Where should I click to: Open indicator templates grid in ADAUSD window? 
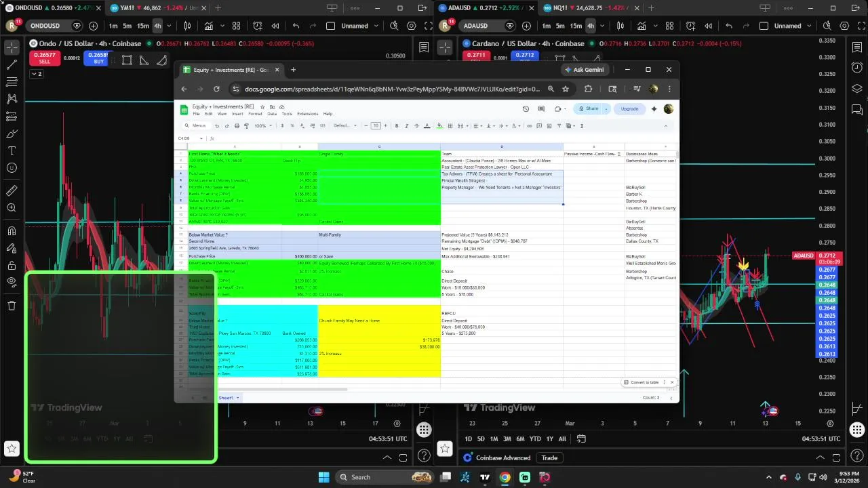(669, 26)
